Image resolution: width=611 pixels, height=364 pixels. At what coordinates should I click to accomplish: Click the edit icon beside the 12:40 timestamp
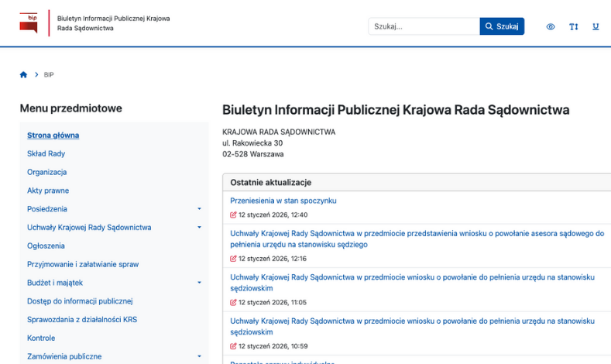point(233,215)
